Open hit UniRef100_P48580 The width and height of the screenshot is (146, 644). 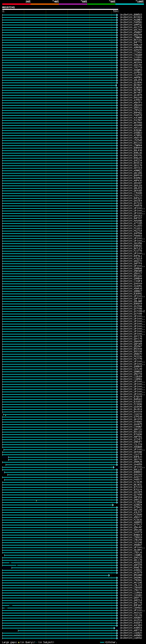[131, 22]
